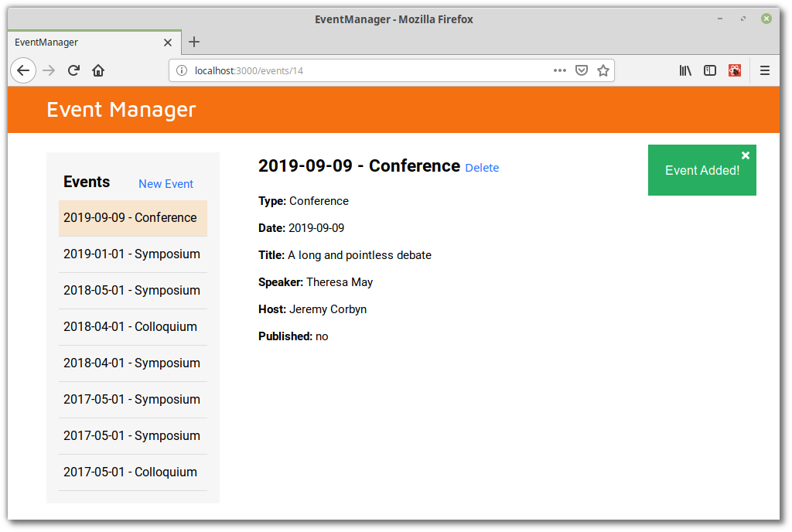792x532 pixels.
Task: Open the browser home page icon
Action: tap(98, 70)
